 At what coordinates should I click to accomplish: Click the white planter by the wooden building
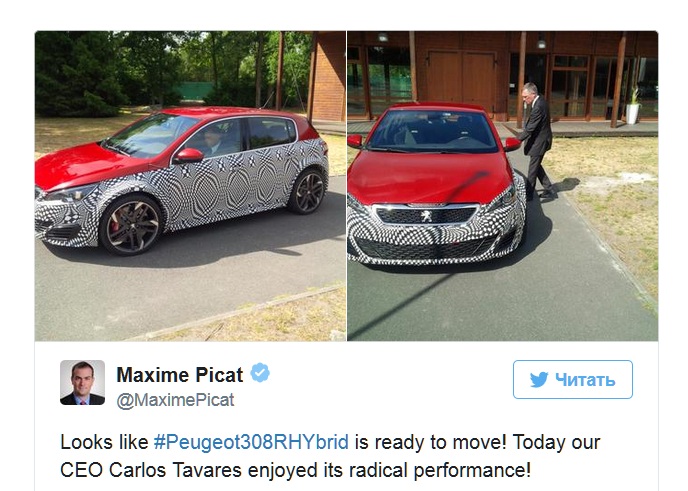(x=632, y=113)
